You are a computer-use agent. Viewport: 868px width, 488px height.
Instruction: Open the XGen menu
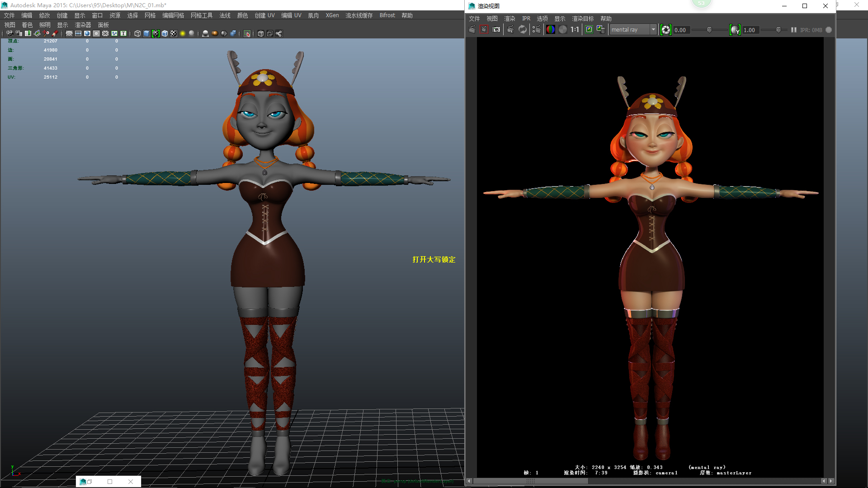pyautogui.click(x=332, y=15)
